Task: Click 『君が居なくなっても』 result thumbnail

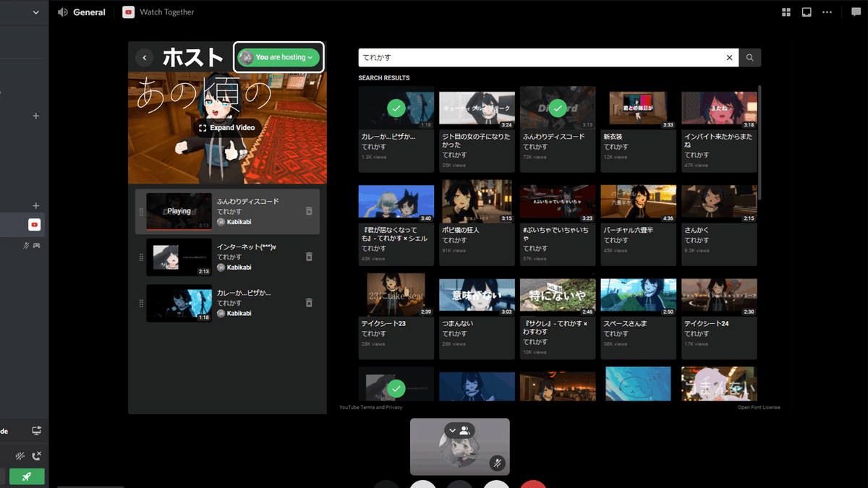Action: pos(396,202)
